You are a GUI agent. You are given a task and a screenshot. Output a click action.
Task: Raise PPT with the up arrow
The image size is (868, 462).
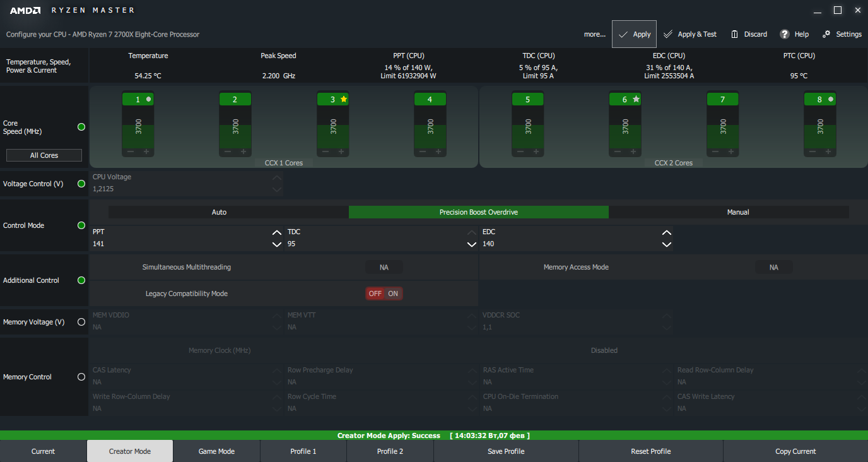(276, 232)
